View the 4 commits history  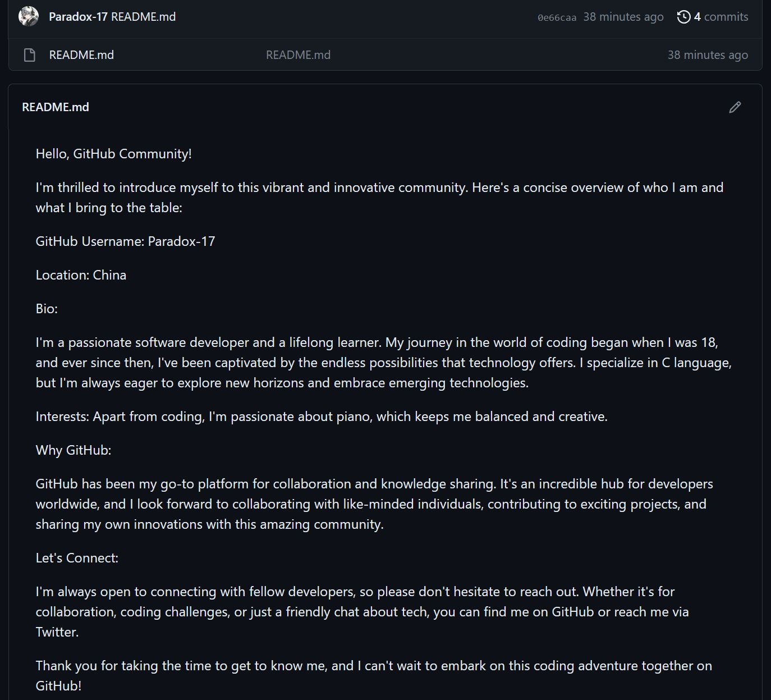point(720,17)
